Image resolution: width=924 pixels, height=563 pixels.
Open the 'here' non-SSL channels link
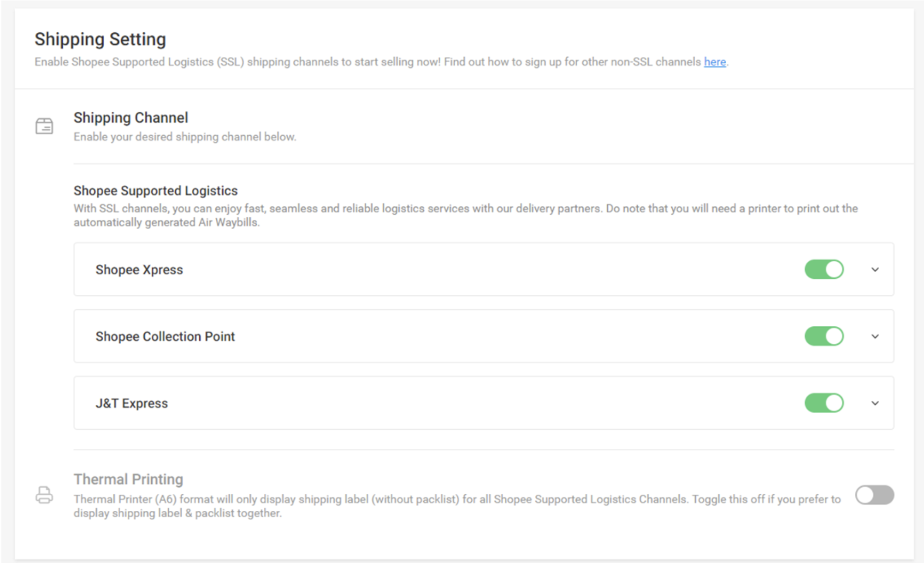coord(715,62)
